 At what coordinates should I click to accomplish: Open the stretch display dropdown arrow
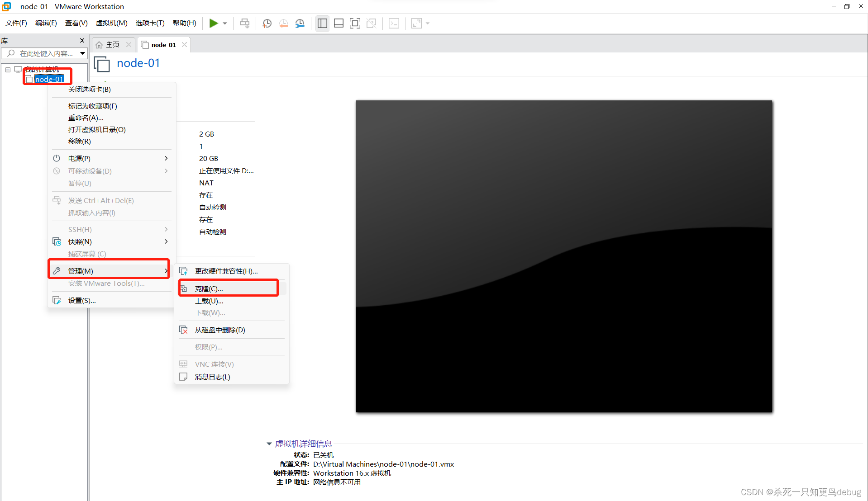(x=428, y=24)
